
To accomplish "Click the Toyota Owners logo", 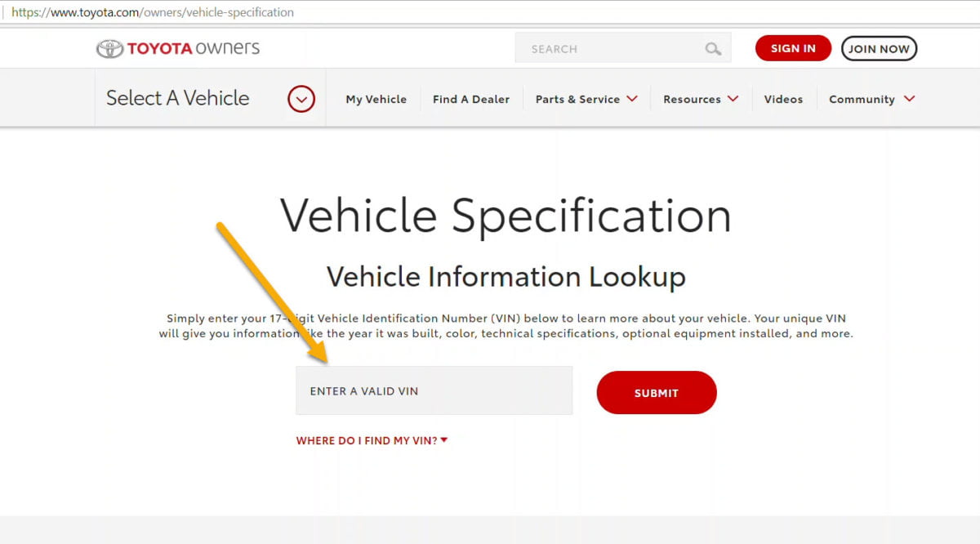I will click(178, 48).
